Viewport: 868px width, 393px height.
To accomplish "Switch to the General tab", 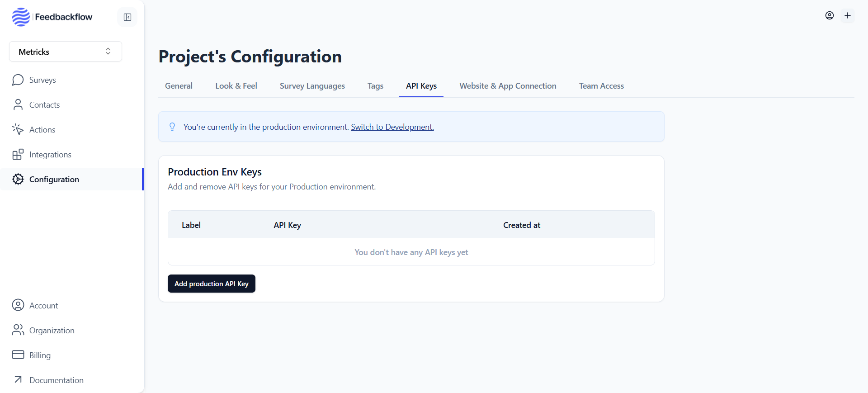I will 179,86.
